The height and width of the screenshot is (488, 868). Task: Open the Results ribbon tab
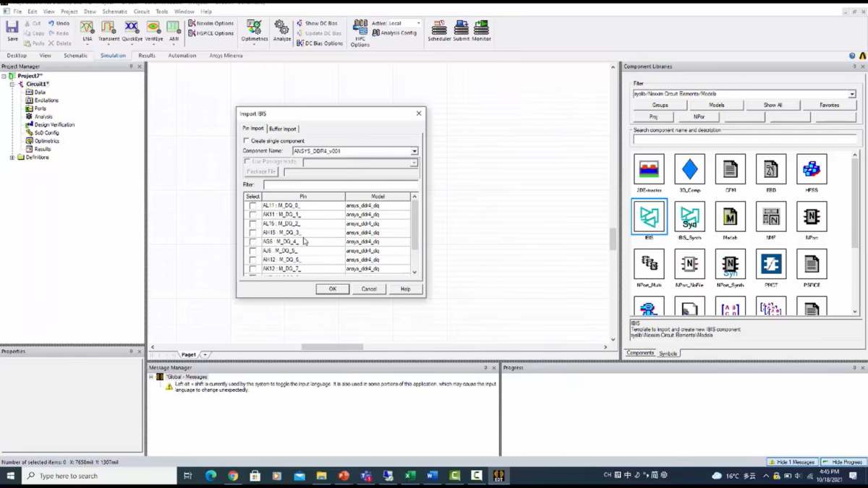[147, 55]
